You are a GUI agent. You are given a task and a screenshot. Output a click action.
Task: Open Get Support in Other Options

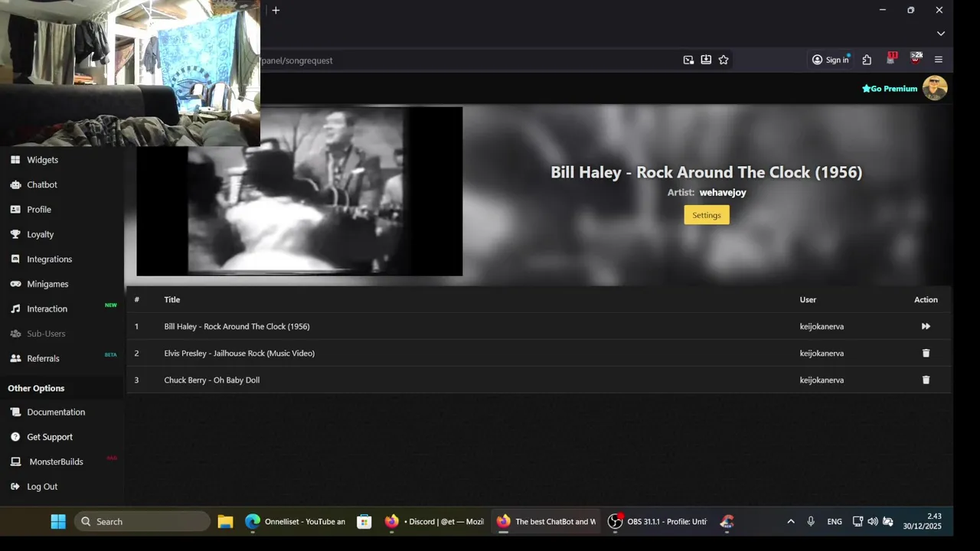tap(50, 437)
